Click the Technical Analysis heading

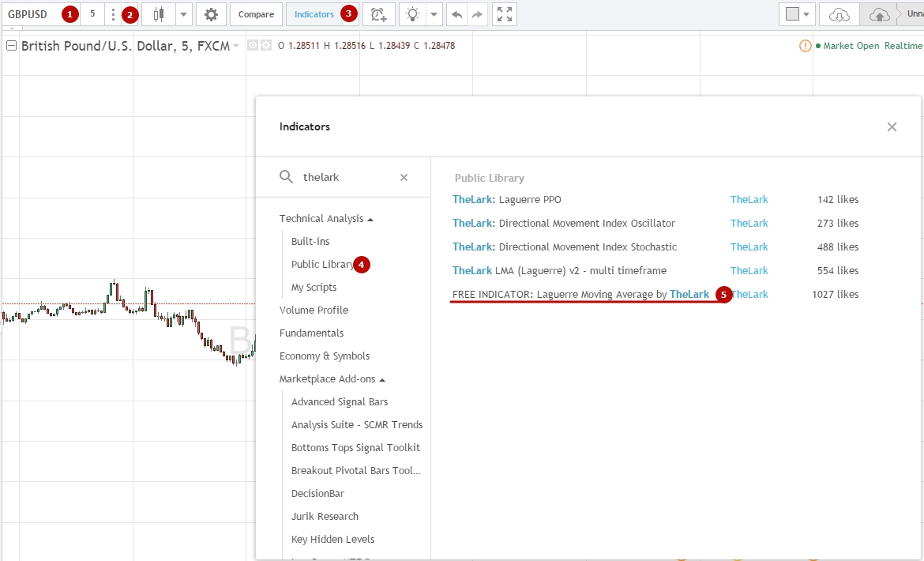[x=321, y=219]
